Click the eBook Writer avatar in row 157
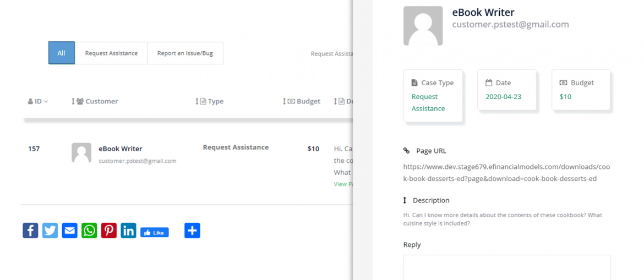Image resolution: width=644 pixels, height=280 pixels. [81, 153]
